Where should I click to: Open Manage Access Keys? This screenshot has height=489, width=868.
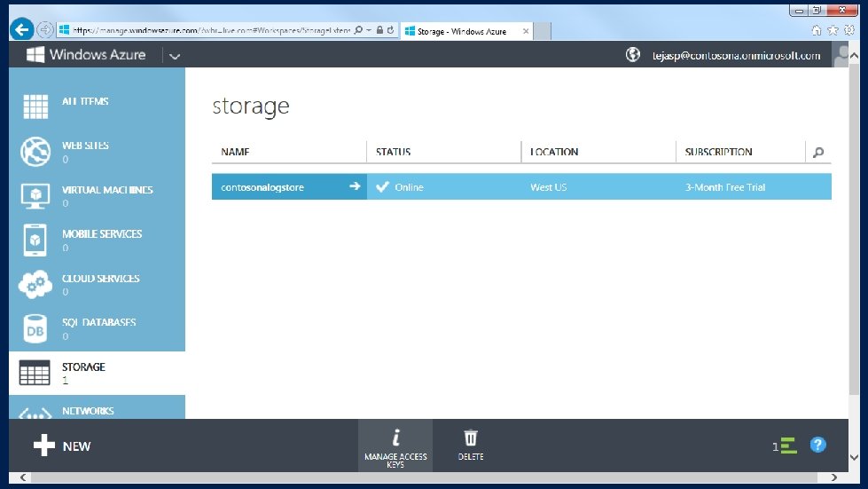[x=395, y=446]
